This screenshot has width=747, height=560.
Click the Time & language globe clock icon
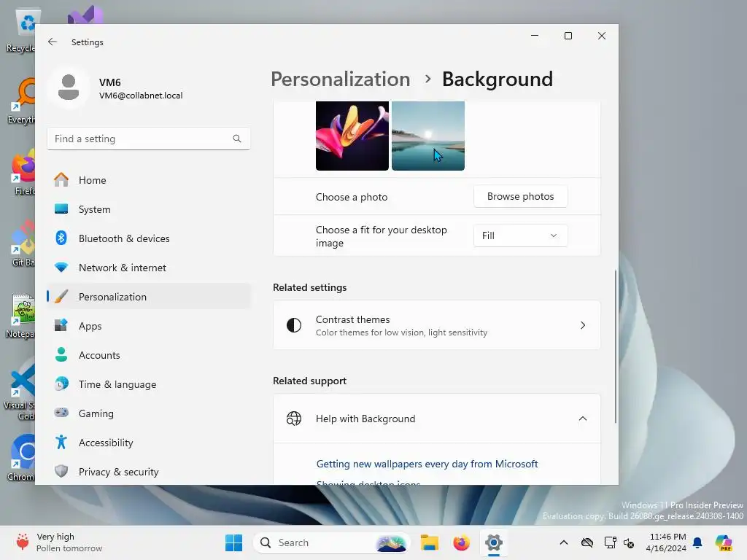pos(61,384)
